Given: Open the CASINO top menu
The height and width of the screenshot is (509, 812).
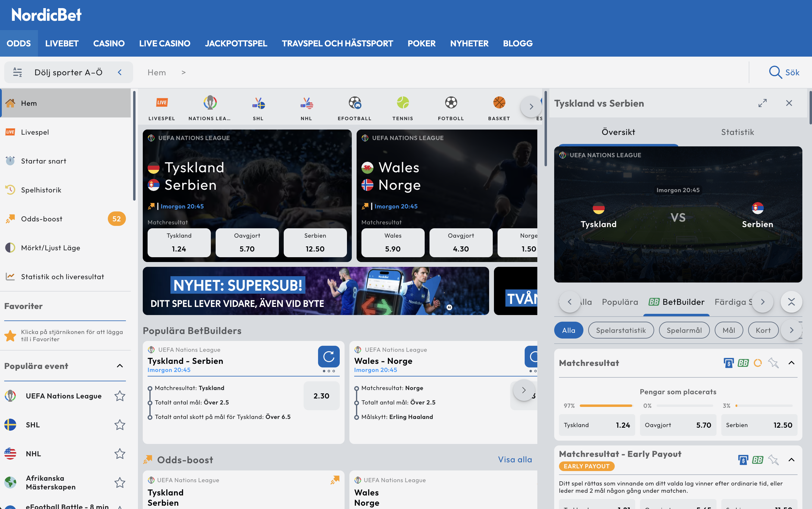Looking at the screenshot, I should tap(109, 43).
